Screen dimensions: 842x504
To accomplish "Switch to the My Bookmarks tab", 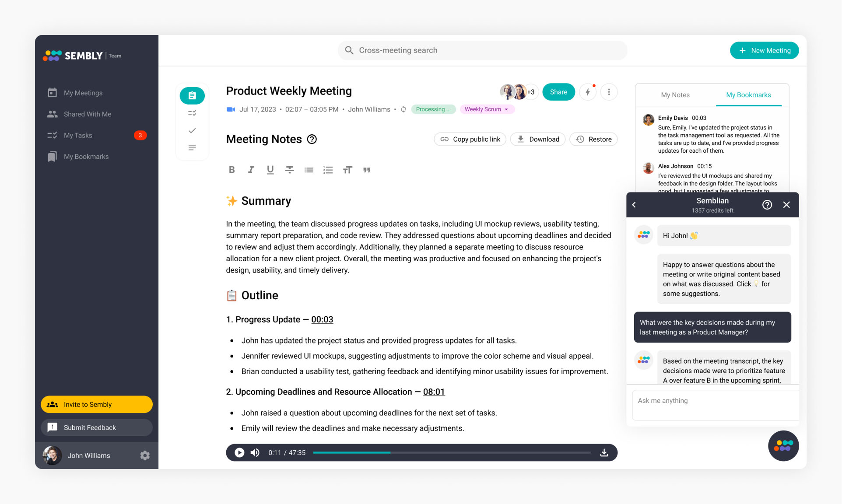I will pos(748,95).
